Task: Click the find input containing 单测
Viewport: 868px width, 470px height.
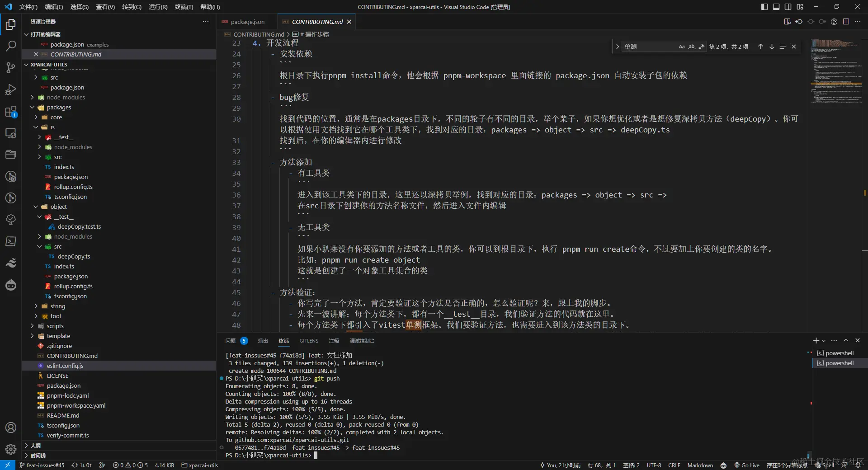Action: [650, 47]
